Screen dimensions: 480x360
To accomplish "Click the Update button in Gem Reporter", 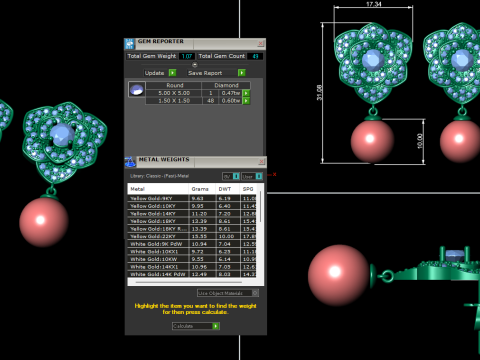I will click(x=155, y=73).
